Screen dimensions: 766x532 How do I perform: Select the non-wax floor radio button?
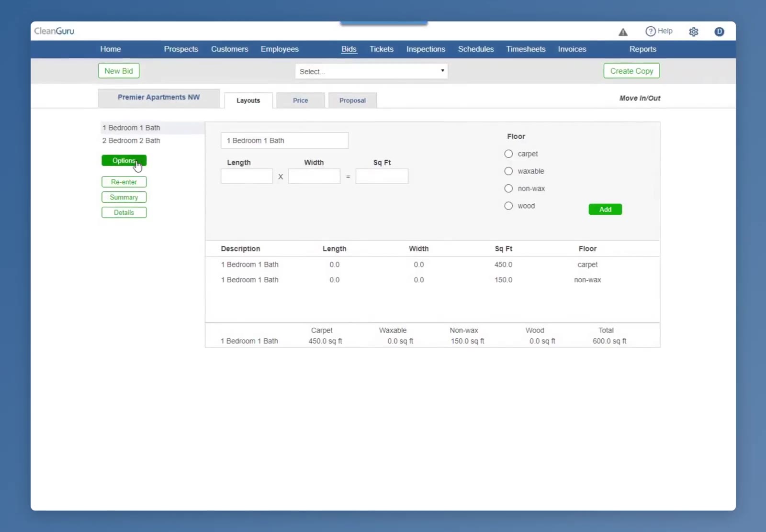tap(508, 188)
